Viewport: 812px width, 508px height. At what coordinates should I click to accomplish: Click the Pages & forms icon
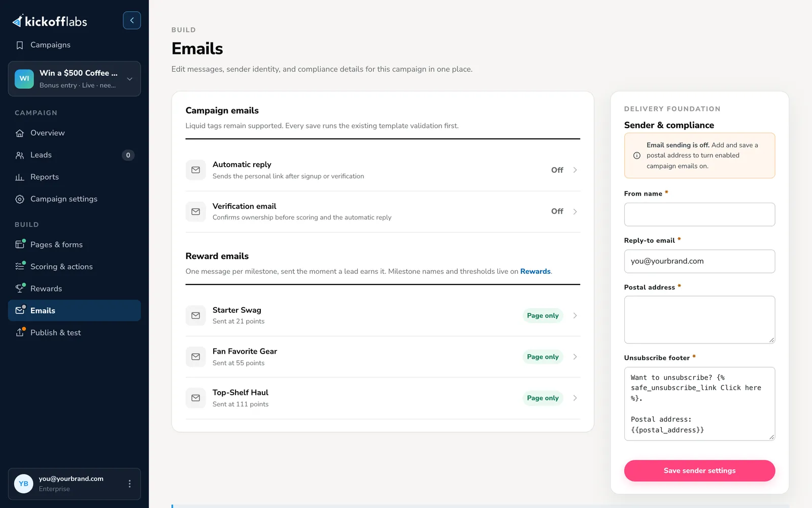(20, 244)
